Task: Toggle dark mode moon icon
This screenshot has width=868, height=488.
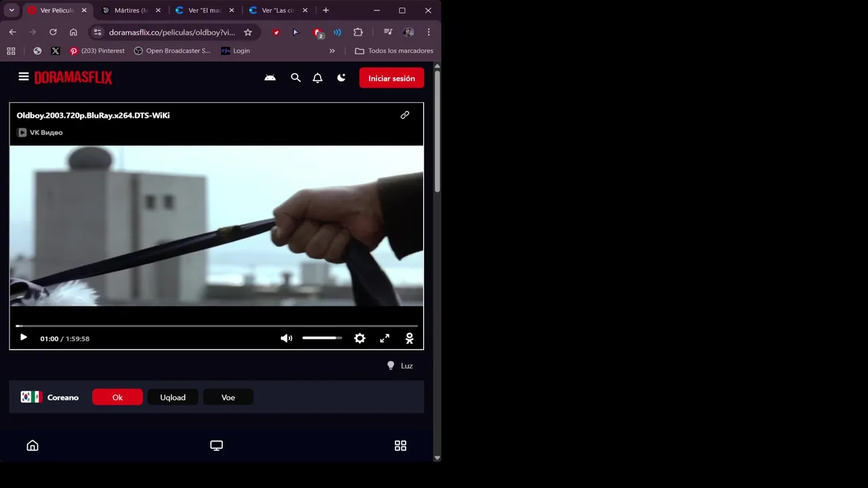Action: pos(341,78)
